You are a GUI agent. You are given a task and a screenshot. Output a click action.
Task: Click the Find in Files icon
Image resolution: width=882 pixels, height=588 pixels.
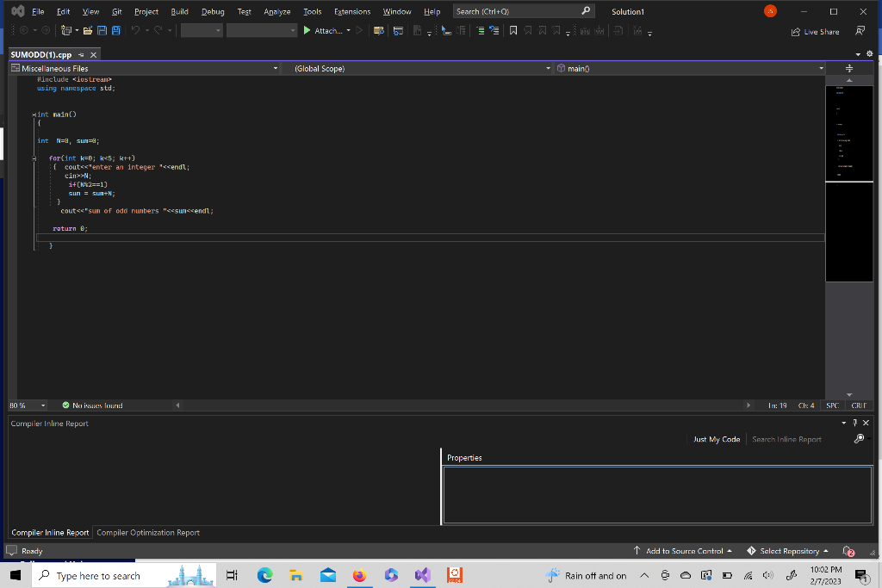(379, 31)
